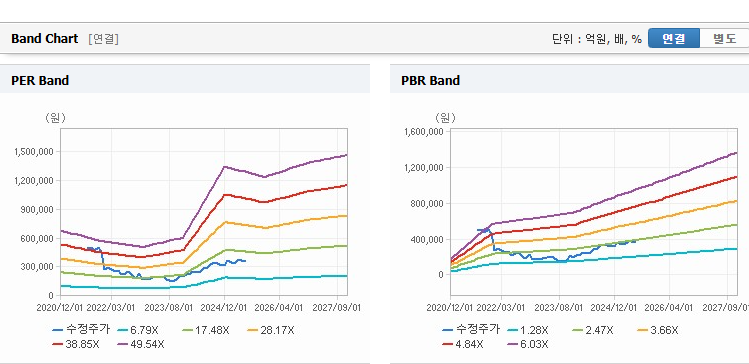Click the 900,000 axis label in PER chart
This screenshot has height=364, width=749.
coord(37,209)
